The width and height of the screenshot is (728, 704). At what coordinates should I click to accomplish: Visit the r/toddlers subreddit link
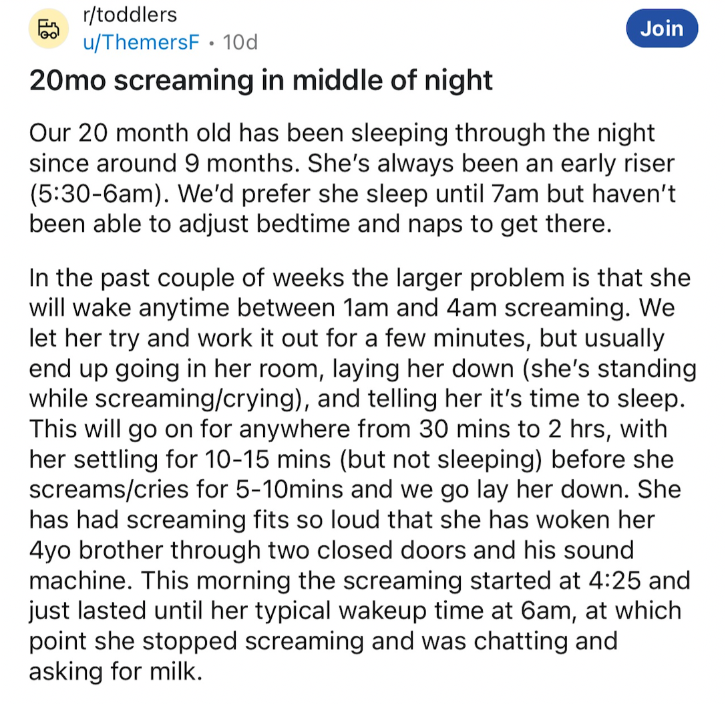[130, 15]
